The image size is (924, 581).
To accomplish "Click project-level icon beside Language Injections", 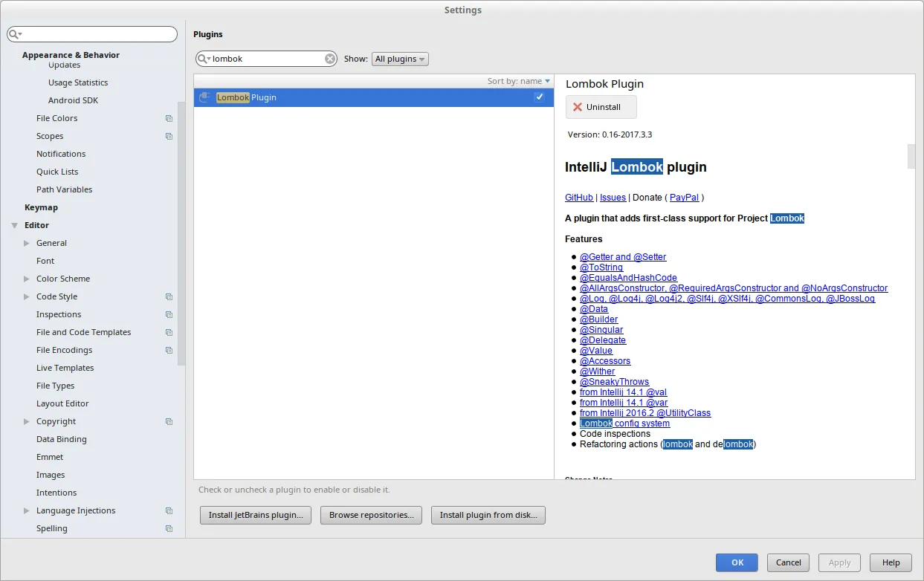I will 169,510.
